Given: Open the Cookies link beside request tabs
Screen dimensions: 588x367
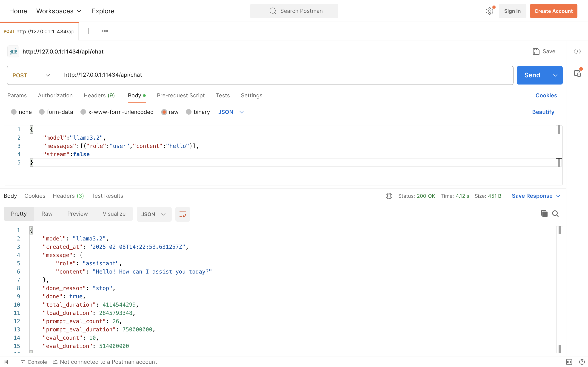Looking at the screenshot, I should click(546, 95).
